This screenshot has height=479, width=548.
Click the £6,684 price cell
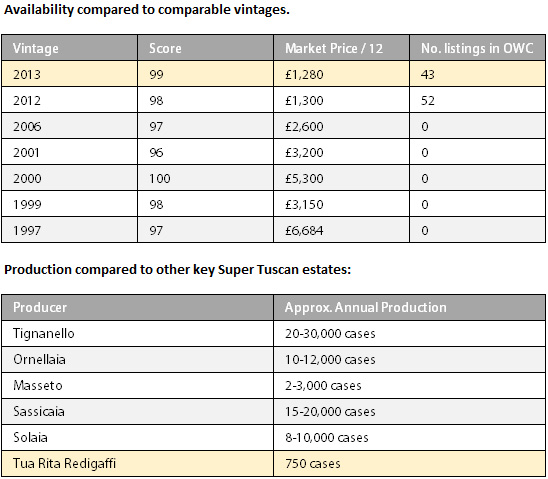[341, 230]
